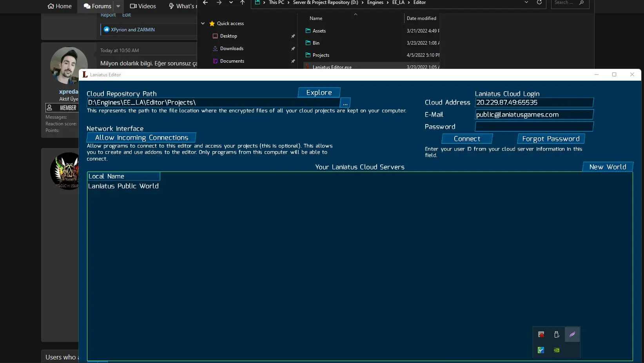
Task: Click the Forgot Password button
Action: click(x=551, y=139)
